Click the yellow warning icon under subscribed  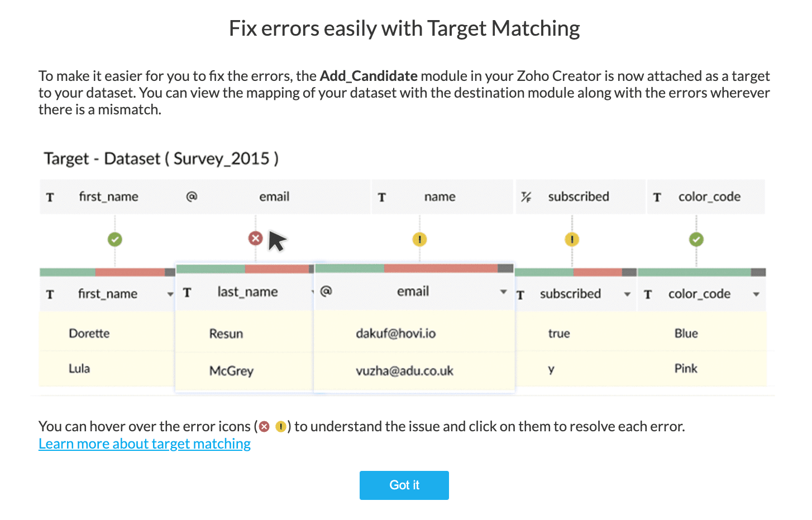click(572, 239)
